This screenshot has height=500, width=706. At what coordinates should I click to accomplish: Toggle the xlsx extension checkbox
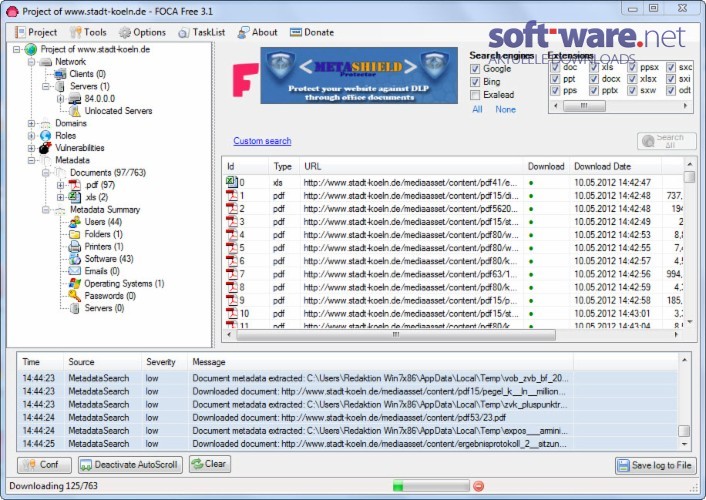click(632, 79)
